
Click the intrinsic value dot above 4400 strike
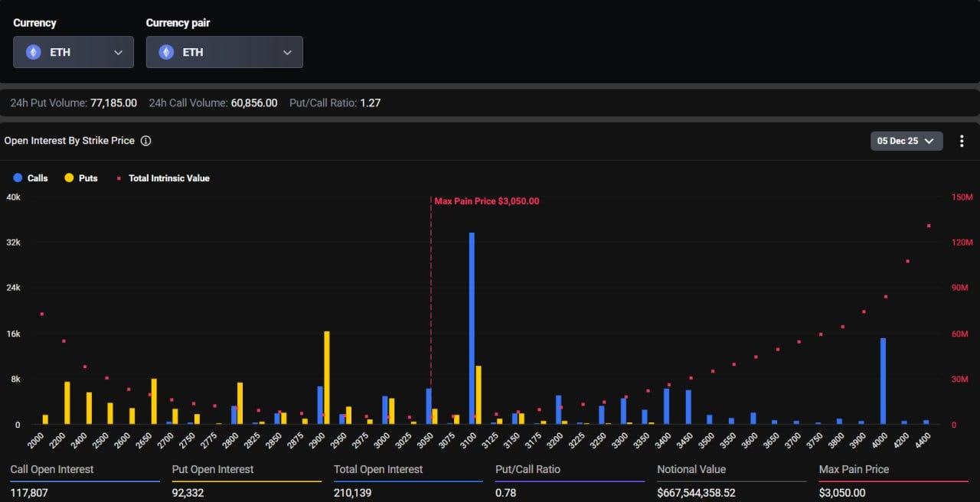(x=929, y=226)
